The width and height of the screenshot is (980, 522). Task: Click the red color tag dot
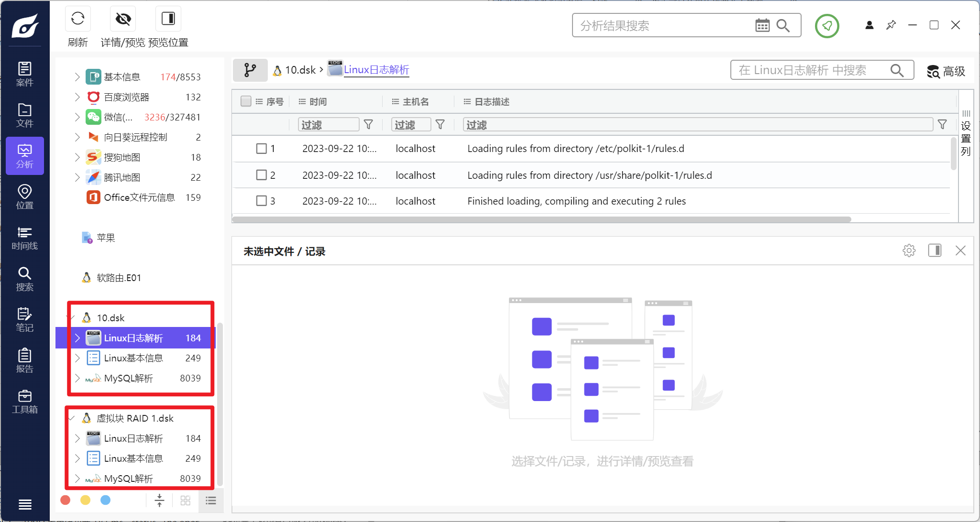[x=66, y=500]
